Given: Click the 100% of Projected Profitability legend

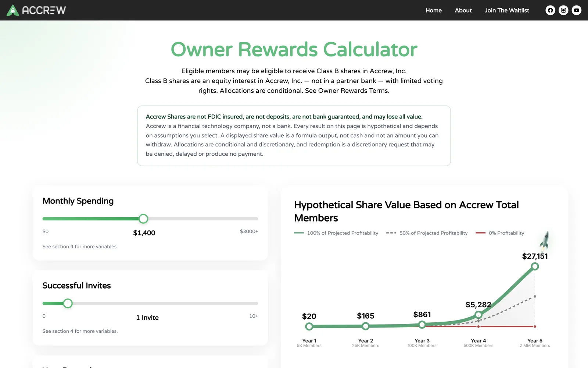Looking at the screenshot, I should point(336,233).
